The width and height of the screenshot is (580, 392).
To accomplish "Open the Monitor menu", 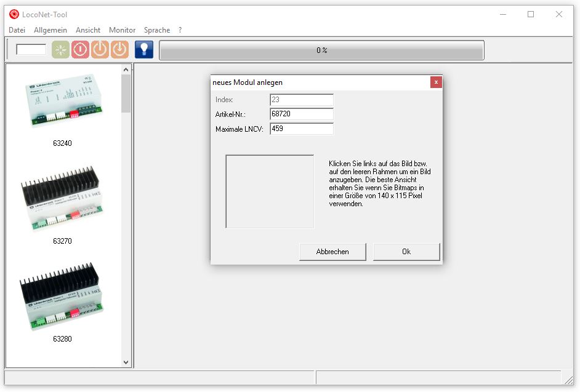I will pos(122,30).
